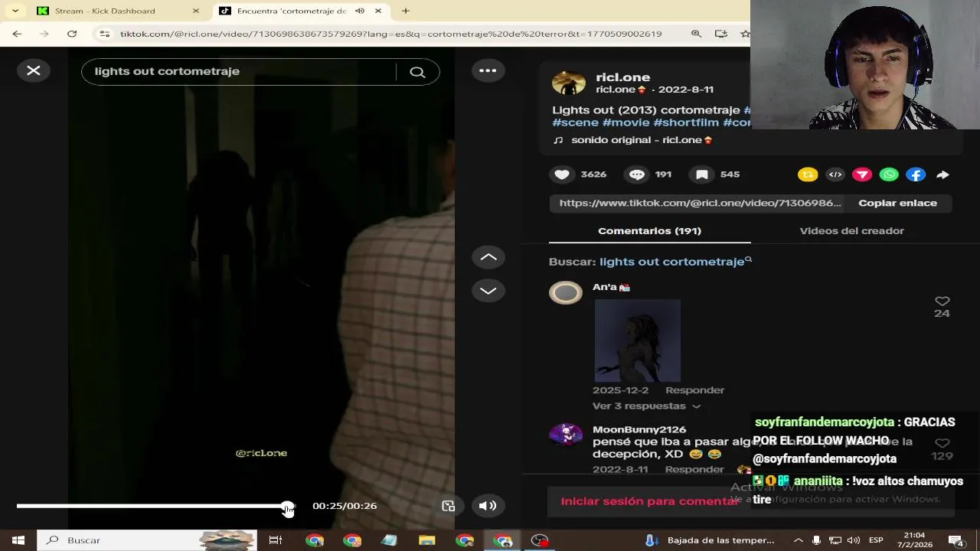Open the taskbar volume speaker icon
This screenshot has height=551, width=980.
coord(853,540)
